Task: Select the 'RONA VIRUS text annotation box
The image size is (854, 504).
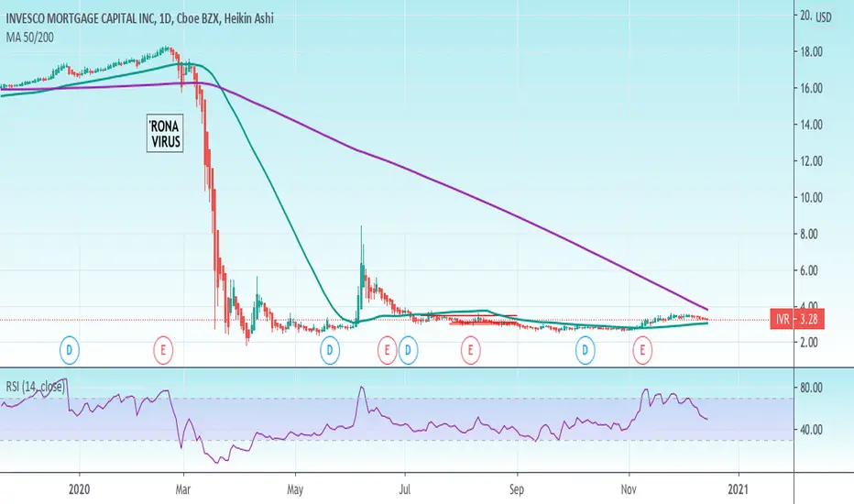Action: pos(165,134)
